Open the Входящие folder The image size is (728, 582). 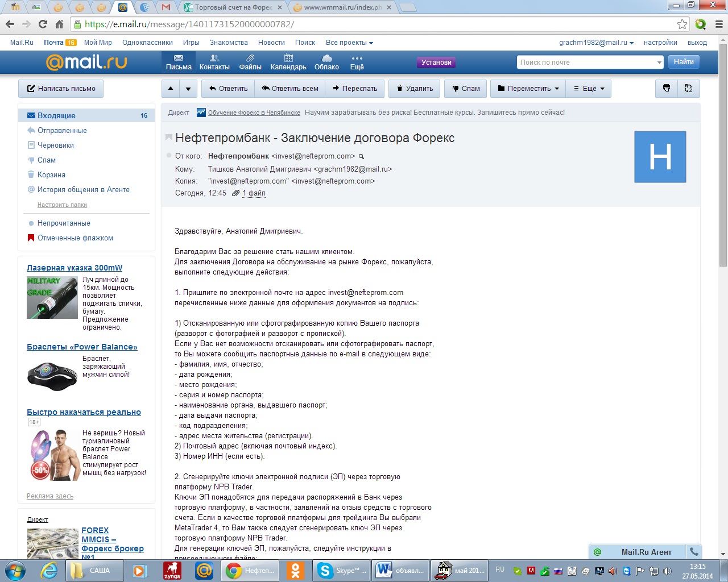tap(86, 115)
